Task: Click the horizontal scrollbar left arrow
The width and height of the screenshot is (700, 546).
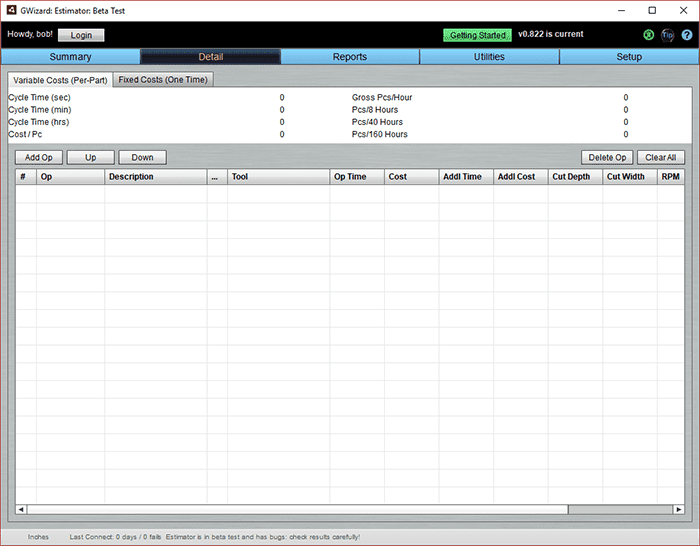Action: (x=22, y=509)
